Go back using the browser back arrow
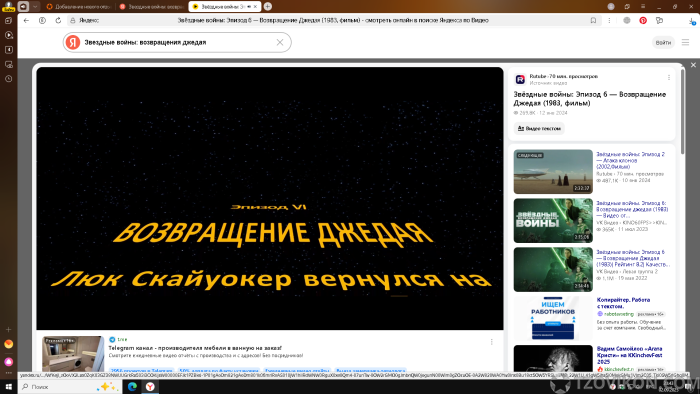The image size is (700, 394). tap(26, 21)
